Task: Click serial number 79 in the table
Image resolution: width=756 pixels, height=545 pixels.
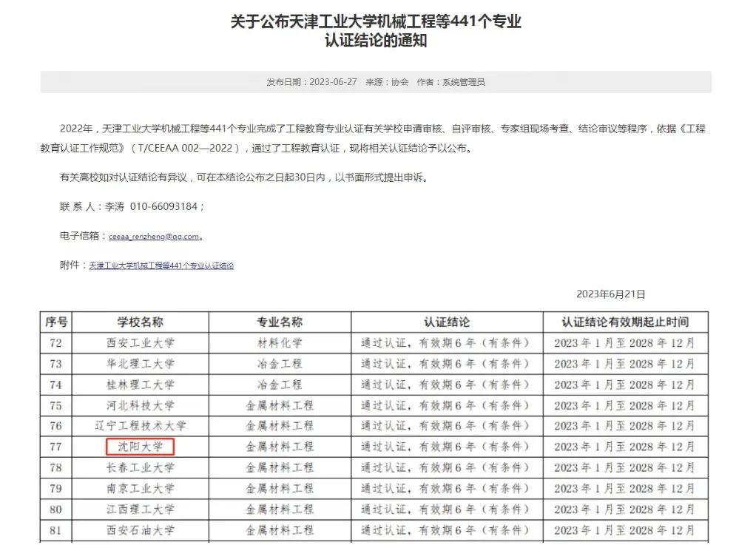Action: pyautogui.click(x=56, y=489)
